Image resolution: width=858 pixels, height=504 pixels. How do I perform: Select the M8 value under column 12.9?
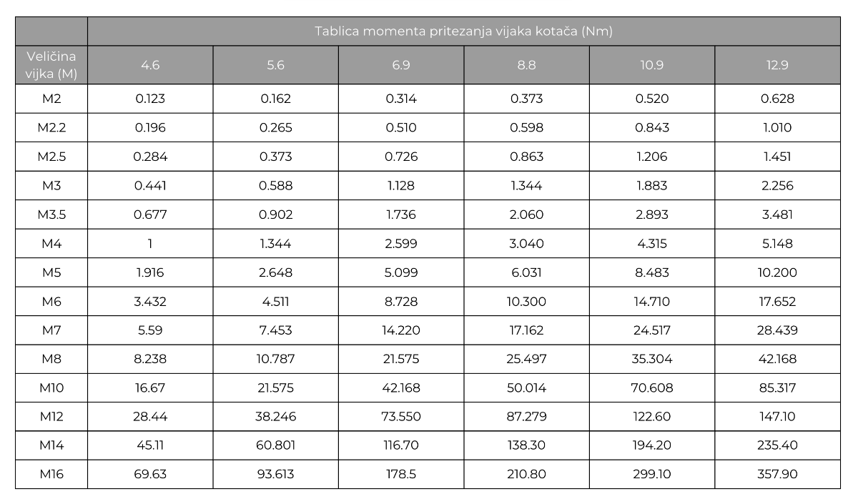coord(777,359)
